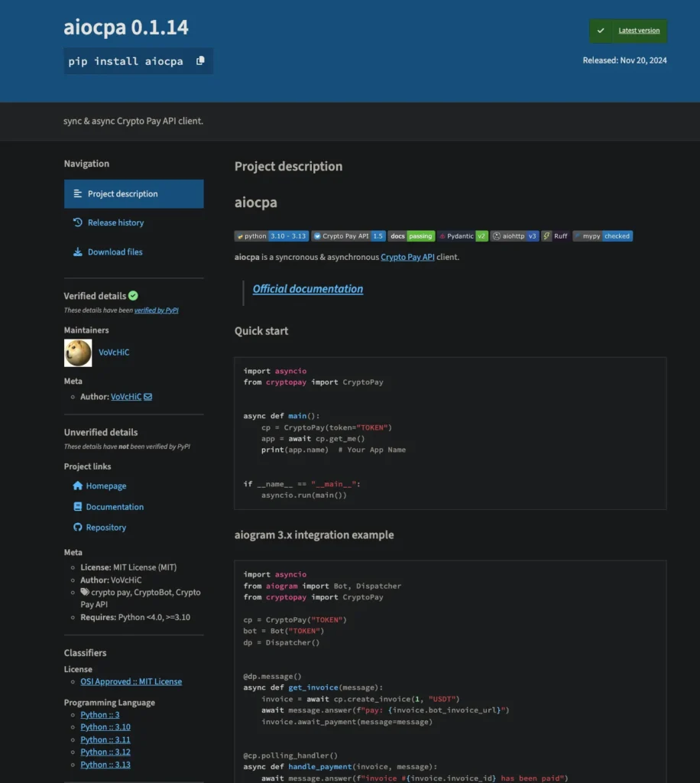Click the License: MIT License (MIT) entry
Viewport: 700px width, 783px height.
pos(128,567)
